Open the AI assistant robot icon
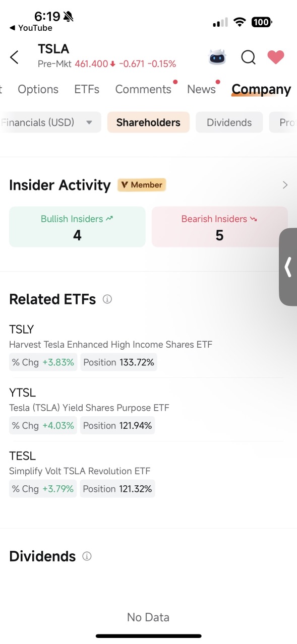This screenshot has width=297, height=644. point(217,56)
